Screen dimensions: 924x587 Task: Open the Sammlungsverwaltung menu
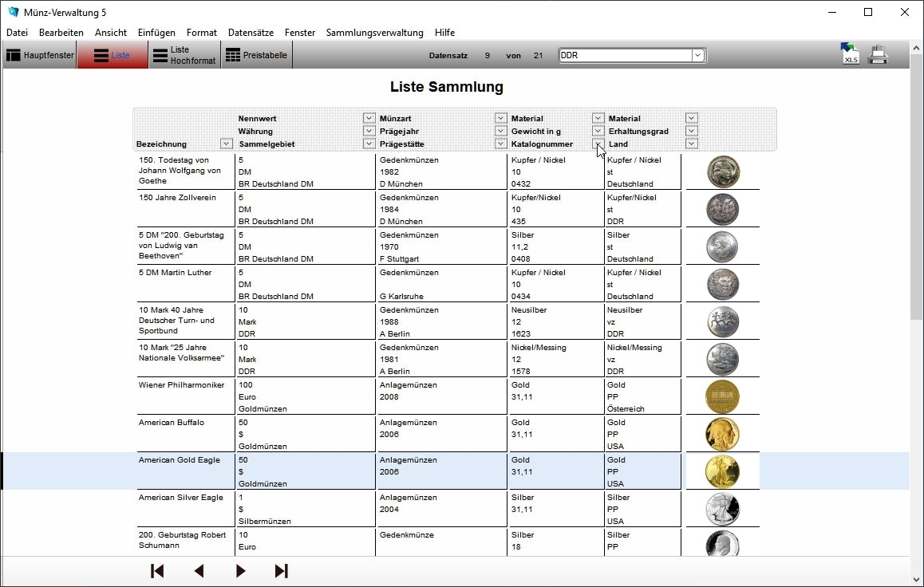(x=374, y=33)
